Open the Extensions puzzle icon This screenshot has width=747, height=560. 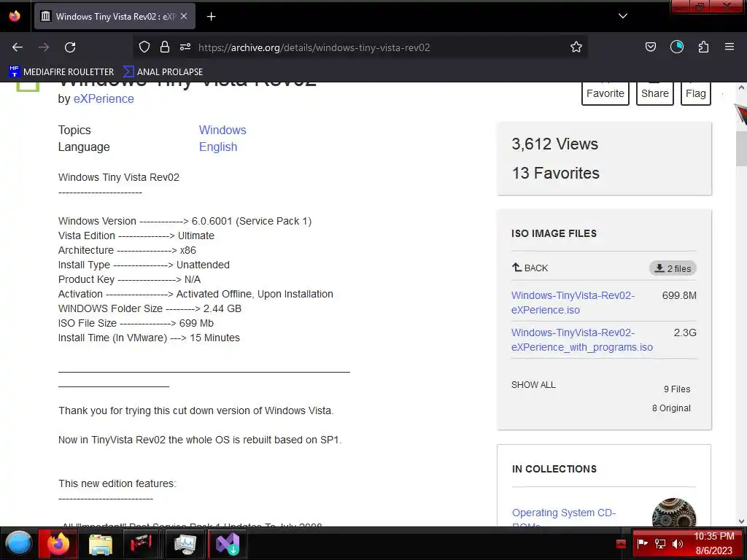pyautogui.click(x=703, y=47)
